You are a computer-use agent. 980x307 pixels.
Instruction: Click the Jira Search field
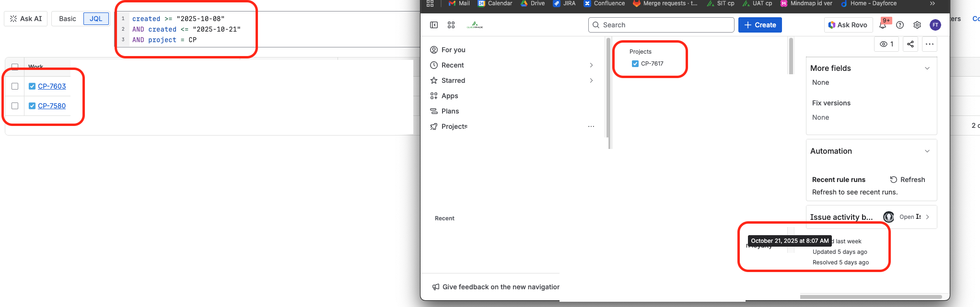click(661, 25)
